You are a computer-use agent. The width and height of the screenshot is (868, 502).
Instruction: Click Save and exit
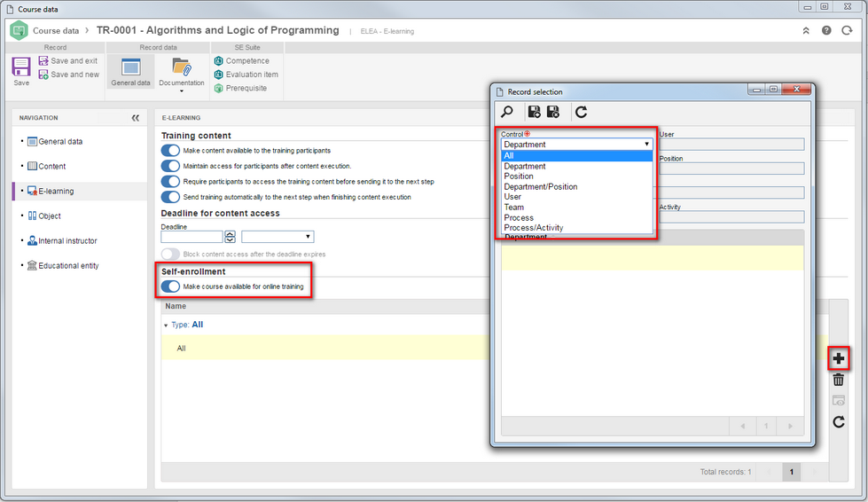[67, 61]
